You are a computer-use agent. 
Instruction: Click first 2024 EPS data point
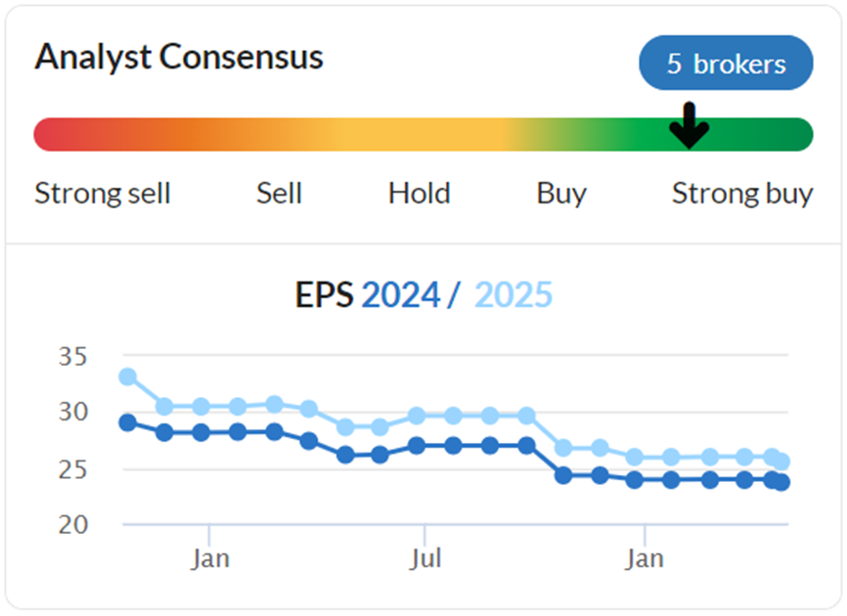(127, 422)
